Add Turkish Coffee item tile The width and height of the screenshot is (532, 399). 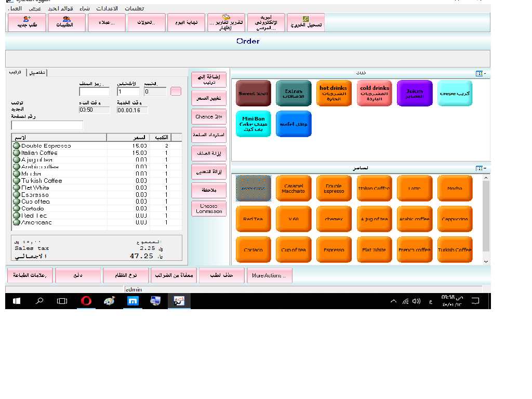click(x=455, y=250)
